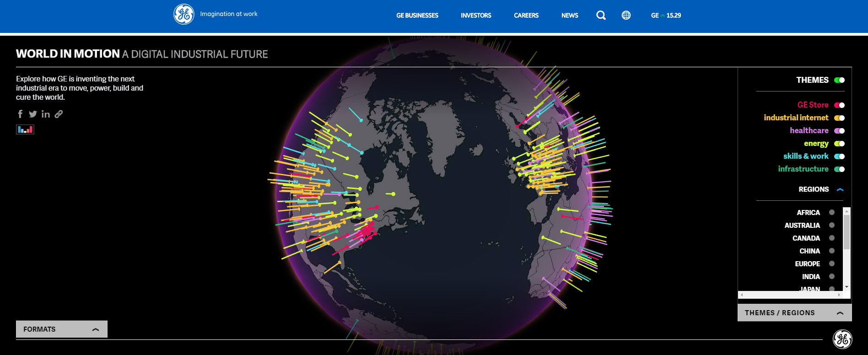Collapse the REGIONS section chevron
The image size is (868, 355).
[840, 189]
